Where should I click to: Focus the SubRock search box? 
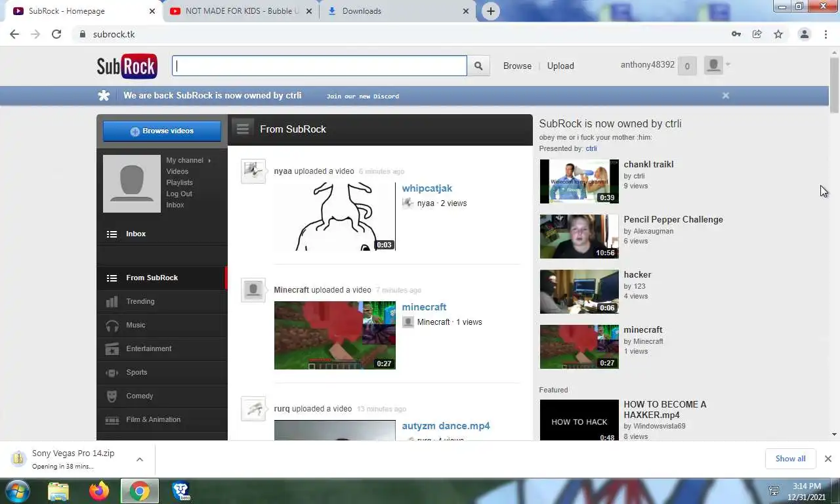coord(320,66)
